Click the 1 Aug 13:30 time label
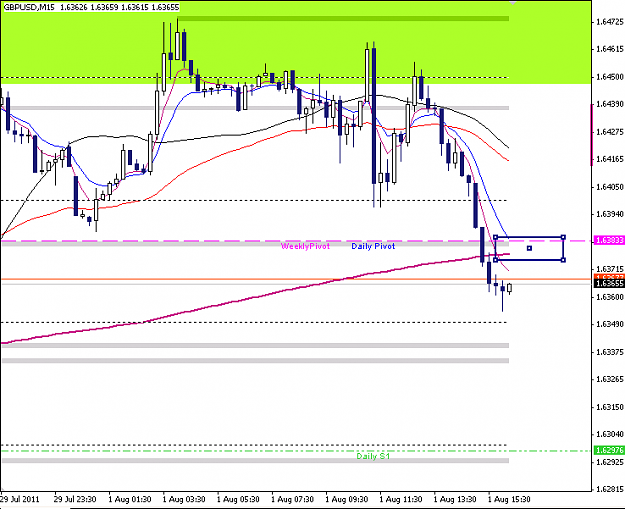 coord(455,499)
